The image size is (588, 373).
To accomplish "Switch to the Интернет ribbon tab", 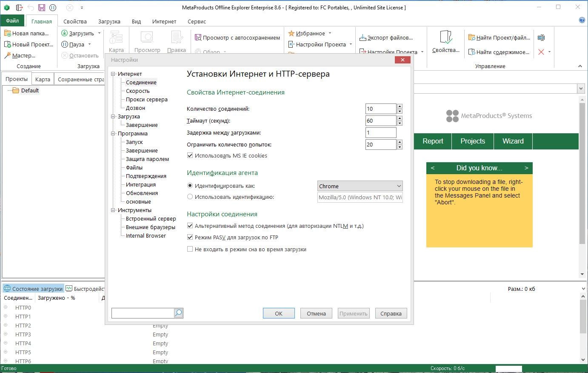I will [x=164, y=21].
